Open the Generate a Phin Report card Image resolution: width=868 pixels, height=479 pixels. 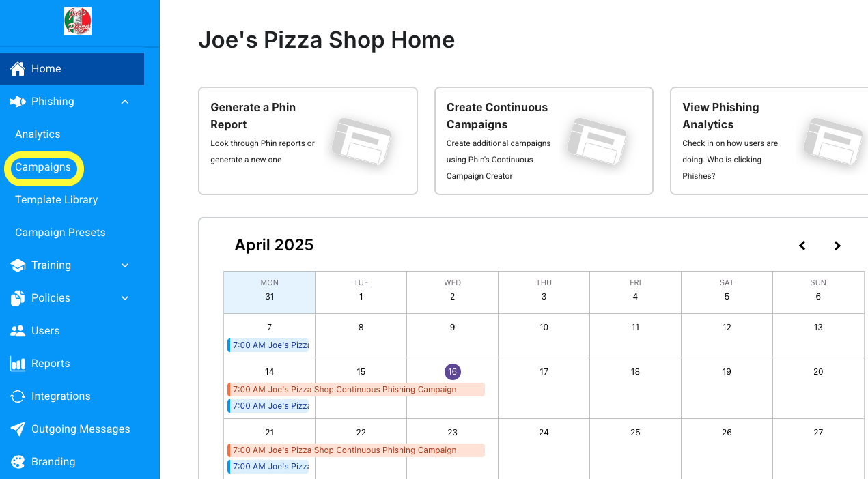tap(307, 141)
